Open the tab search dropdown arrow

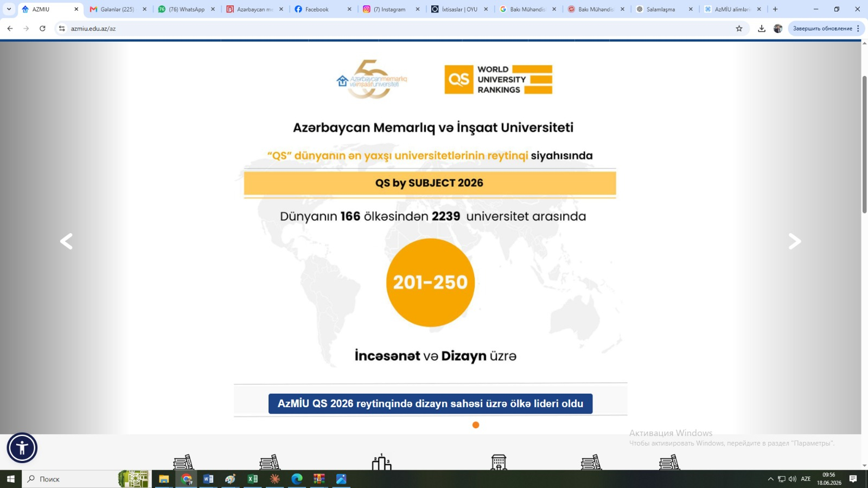coord(9,9)
